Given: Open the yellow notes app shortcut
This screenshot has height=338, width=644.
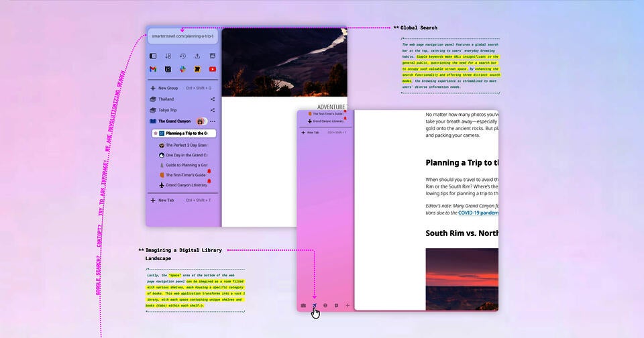Looking at the screenshot, I should (197, 69).
